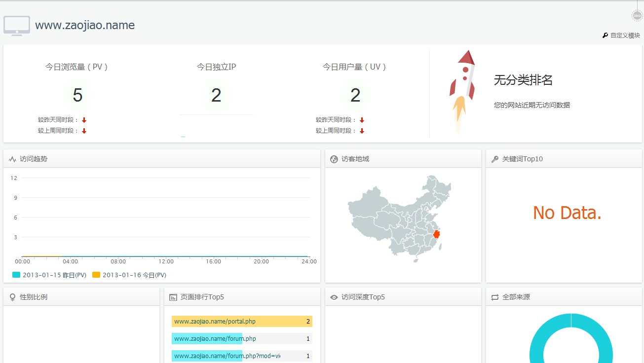Click the 关键词Top10 key icon

click(495, 159)
